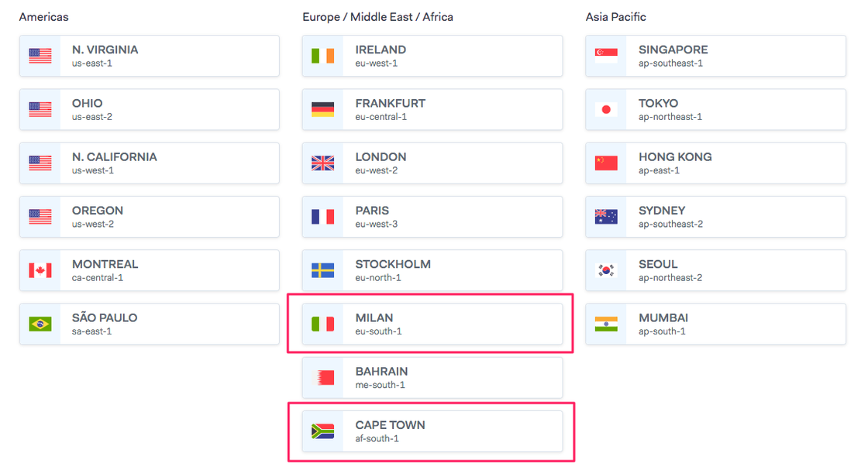Screen dimensions: 868x470
Task: Select the Seoul ap-northeast-2 region
Action: point(715,270)
